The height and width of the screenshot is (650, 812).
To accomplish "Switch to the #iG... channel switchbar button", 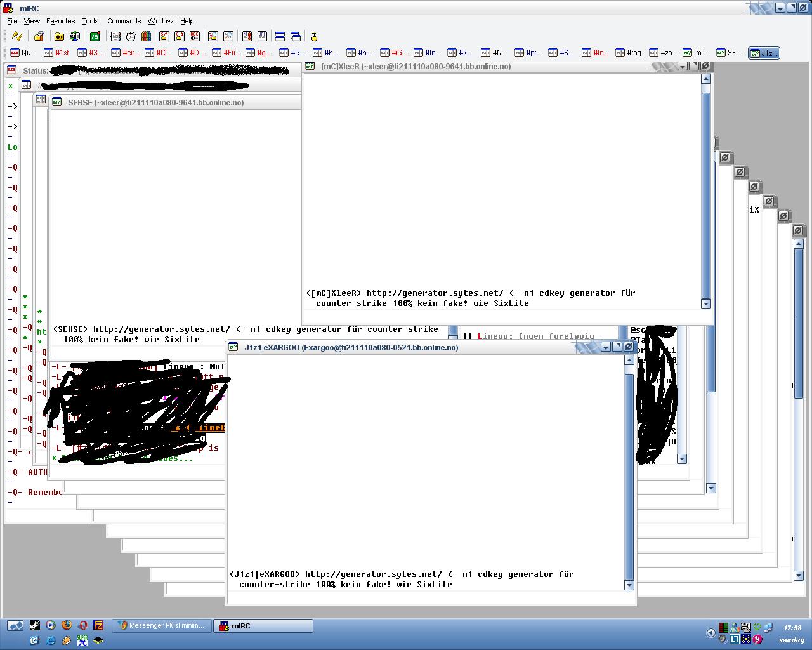I will (393, 53).
